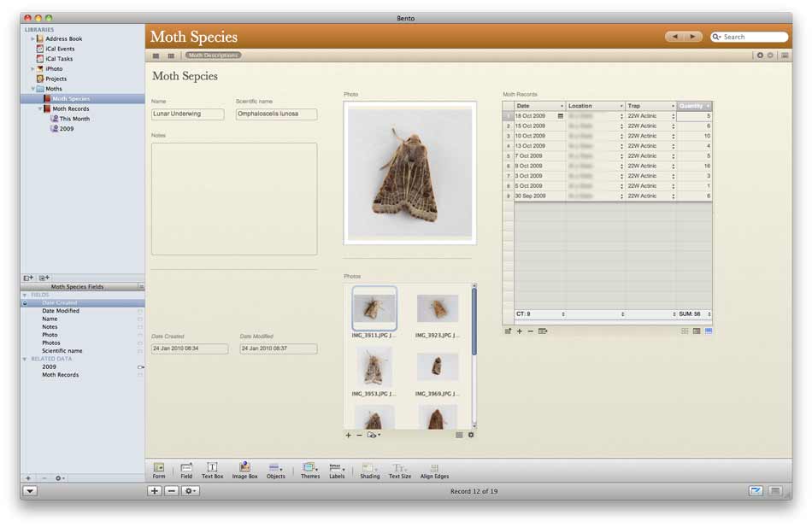Screen dimensions: 812x527
Task: Select the Form tool in bottom toolbar
Action: pyautogui.click(x=159, y=471)
